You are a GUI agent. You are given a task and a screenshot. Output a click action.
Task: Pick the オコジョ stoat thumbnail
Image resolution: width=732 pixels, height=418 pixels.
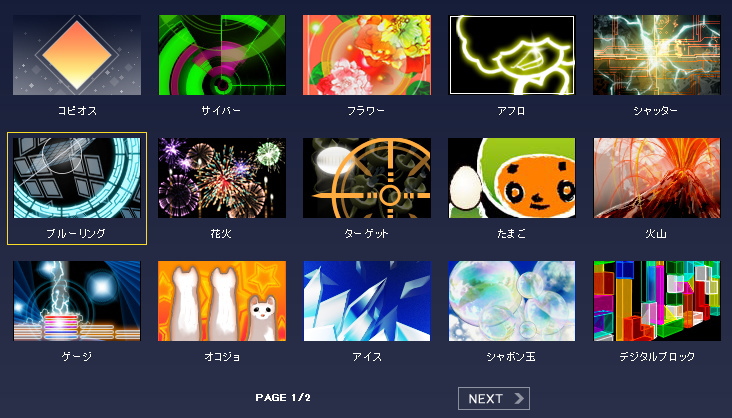coord(222,301)
